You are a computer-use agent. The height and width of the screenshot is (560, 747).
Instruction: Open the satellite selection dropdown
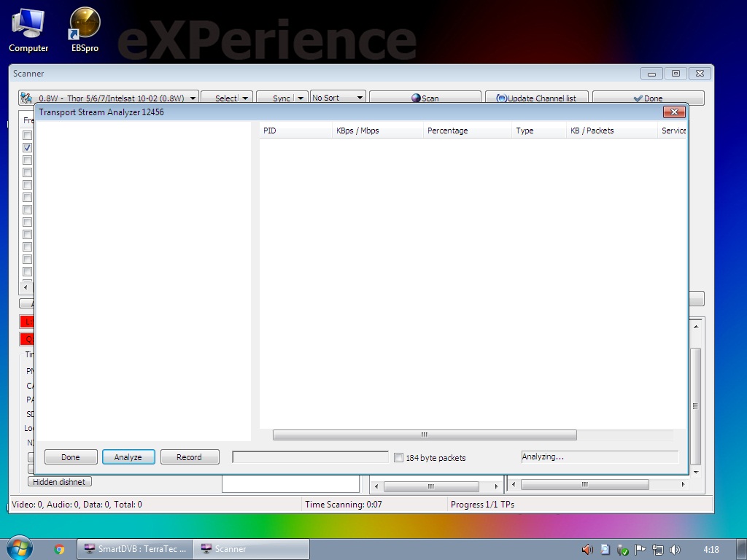click(193, 98)
